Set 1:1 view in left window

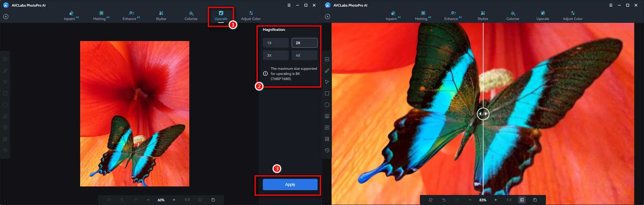pos(187,200)
